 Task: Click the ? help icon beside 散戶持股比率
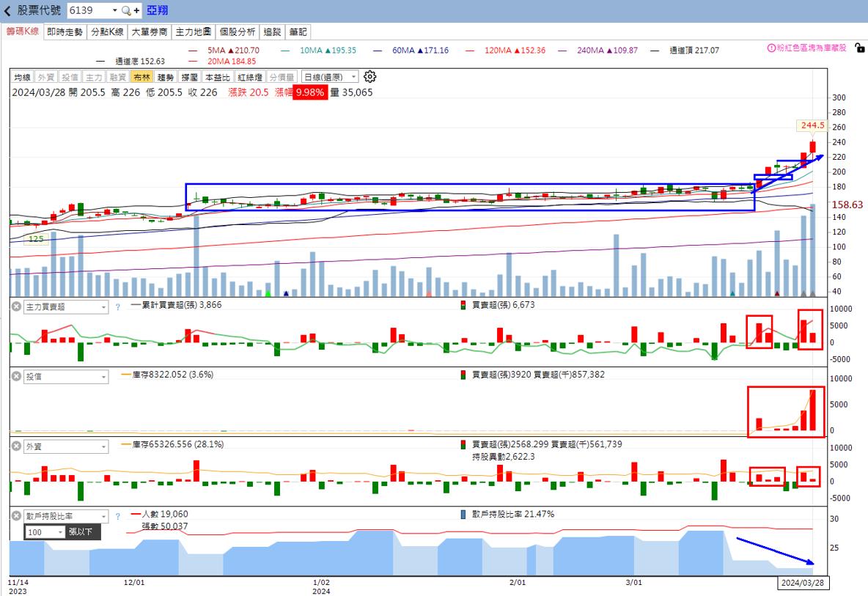(x=118, y=515)
